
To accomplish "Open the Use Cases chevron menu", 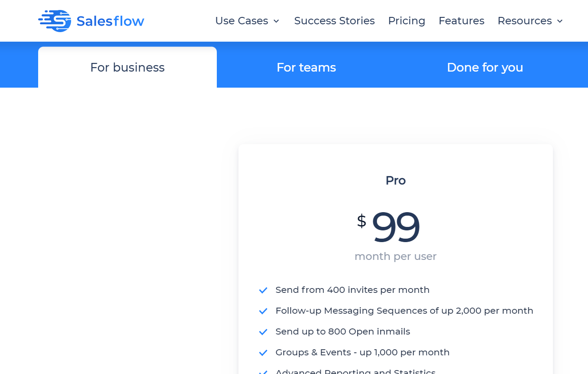I will click(x=277, y=21).
